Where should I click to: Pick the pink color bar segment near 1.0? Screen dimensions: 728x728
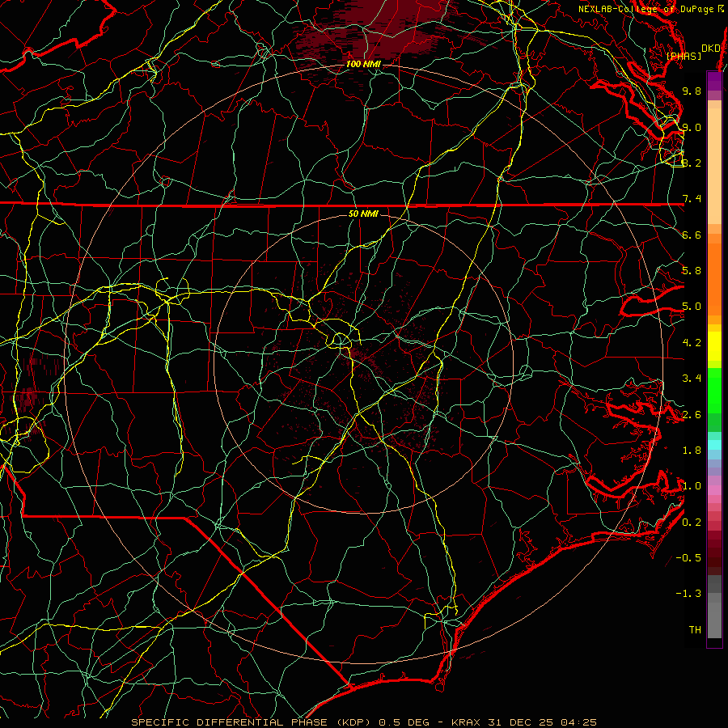click(x=714, y=490)
